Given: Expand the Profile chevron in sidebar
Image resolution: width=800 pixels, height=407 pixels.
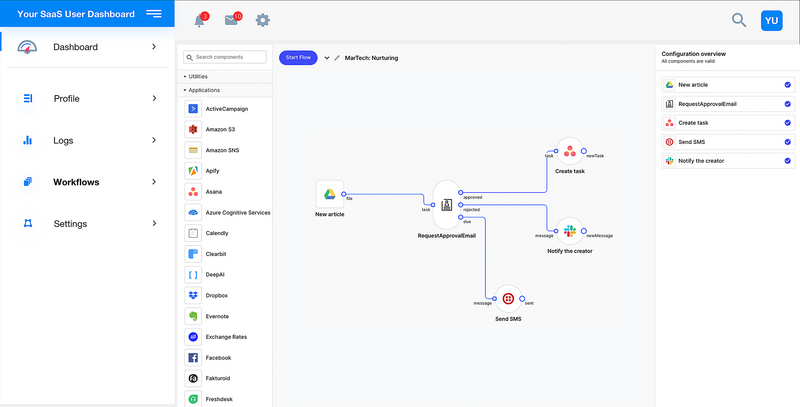Looking at the screenshot, I should coord(154,98).
